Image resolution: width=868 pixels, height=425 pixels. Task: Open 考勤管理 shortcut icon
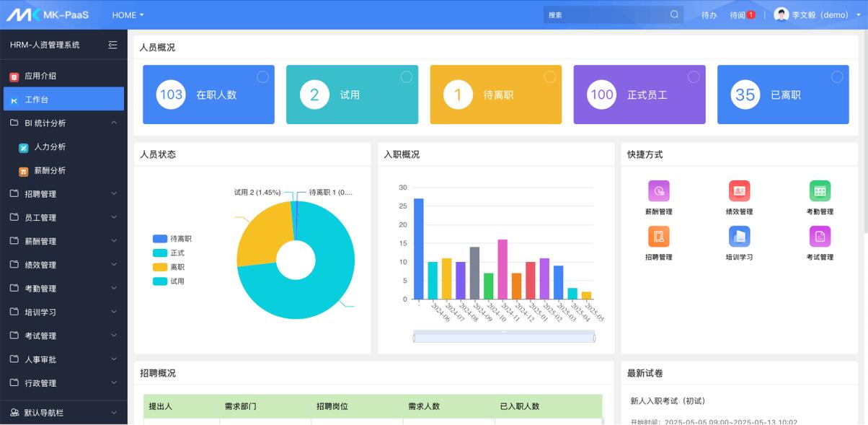(820, 191)
